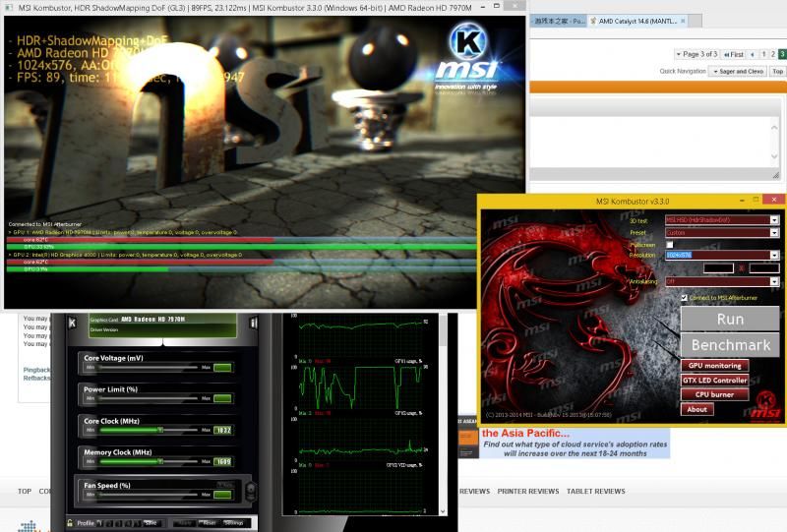Click the custom resolution width field
Image resolution: width=787 pixels, height=532 pixels.
click(718, 268)
